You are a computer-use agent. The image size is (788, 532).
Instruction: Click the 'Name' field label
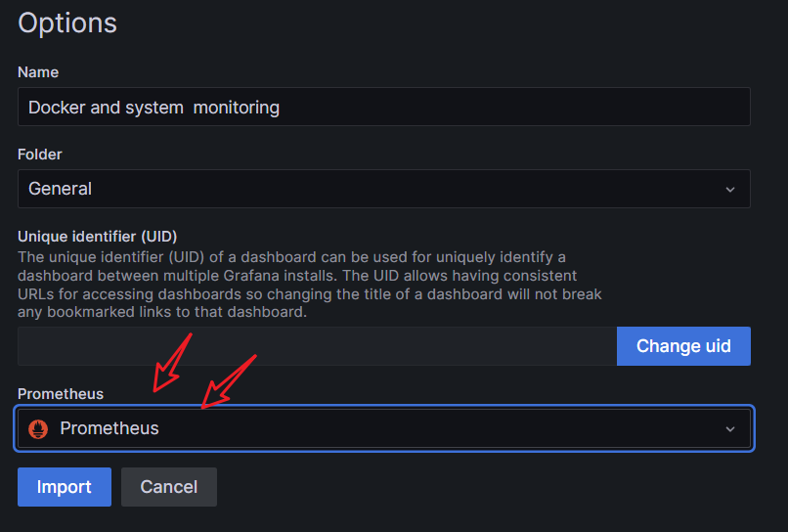[x=38, y=72]
